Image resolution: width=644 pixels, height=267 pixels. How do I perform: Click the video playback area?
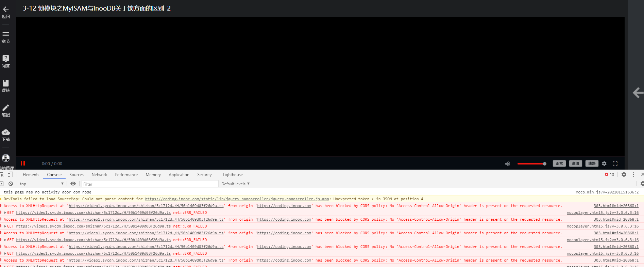click(320, 87)
